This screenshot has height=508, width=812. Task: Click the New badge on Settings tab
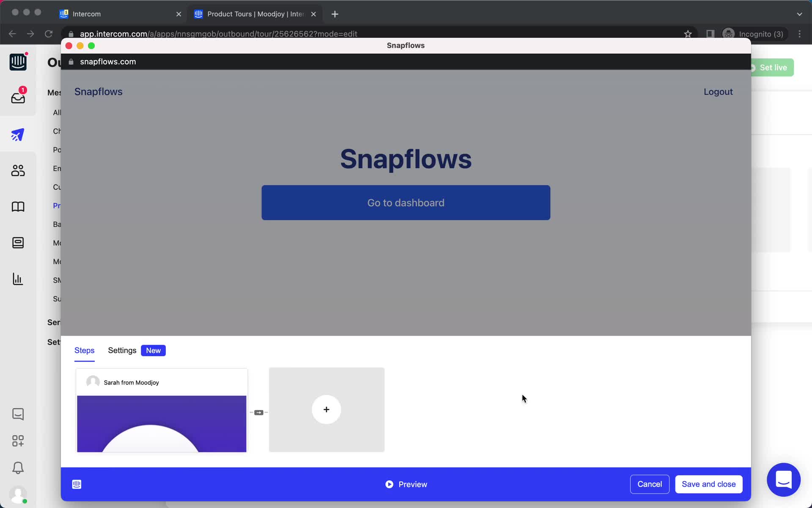click(x=153, y=350)
